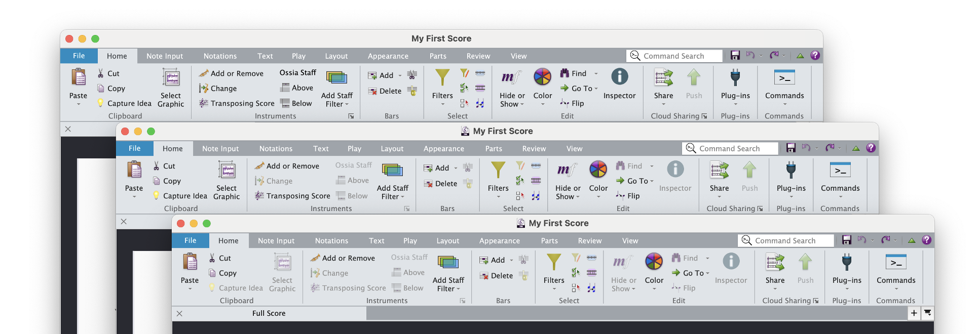The width and height of the screenshot is (980, 334).
Task: Open Plug-ins plug icon in the rearmost window
Action: pos(735,78)
